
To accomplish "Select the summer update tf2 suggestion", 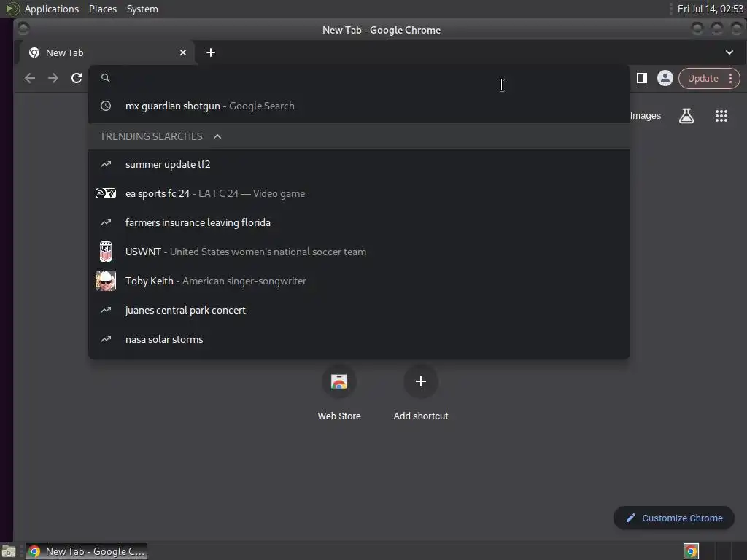I will coord(359,164).
